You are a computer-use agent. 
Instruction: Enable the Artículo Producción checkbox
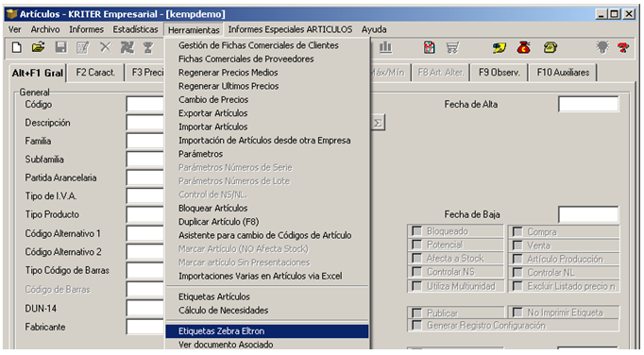point(517,260)
